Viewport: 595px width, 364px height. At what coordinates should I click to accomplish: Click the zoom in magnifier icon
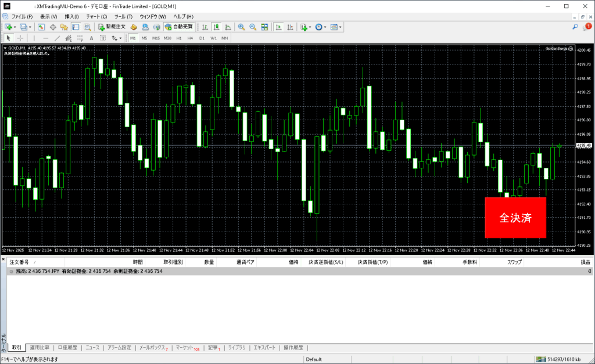(241, 27)
